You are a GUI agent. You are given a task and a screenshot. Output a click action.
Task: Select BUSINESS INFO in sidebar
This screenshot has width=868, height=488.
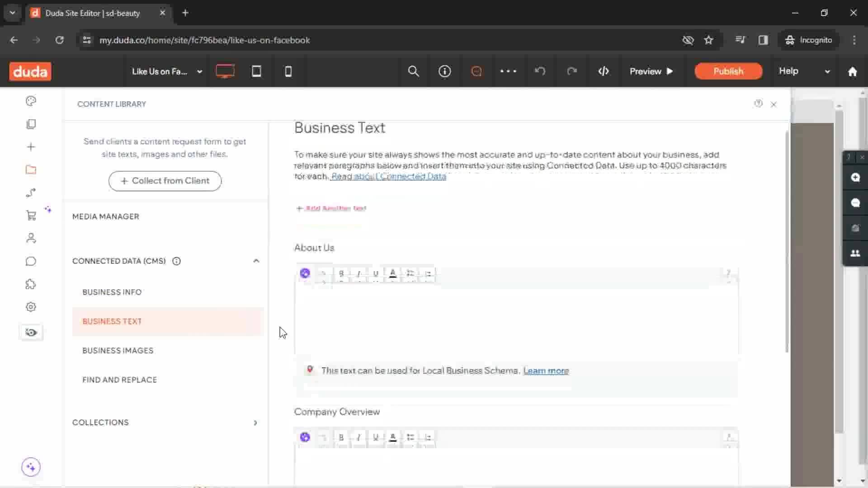(x=112, y=292)
